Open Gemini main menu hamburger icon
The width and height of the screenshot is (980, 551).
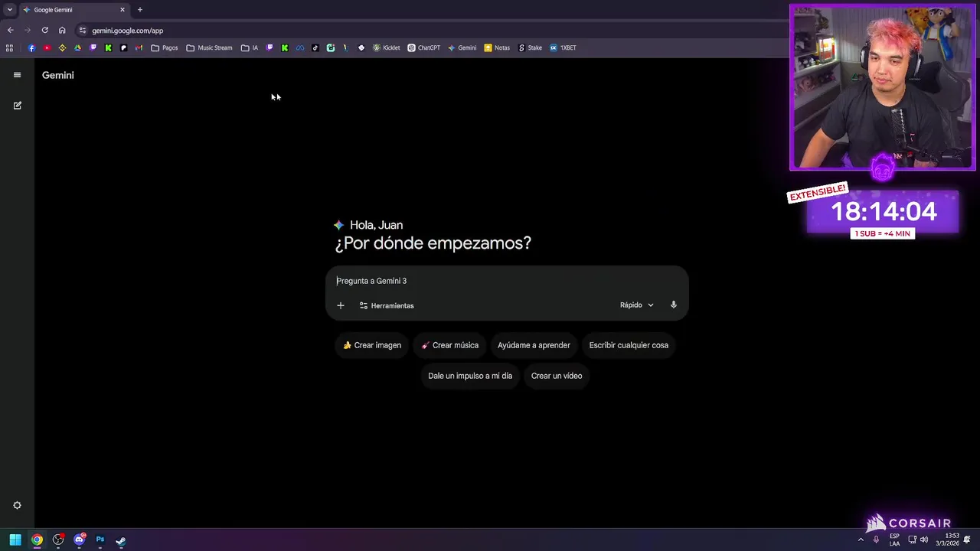pos(17,75)
